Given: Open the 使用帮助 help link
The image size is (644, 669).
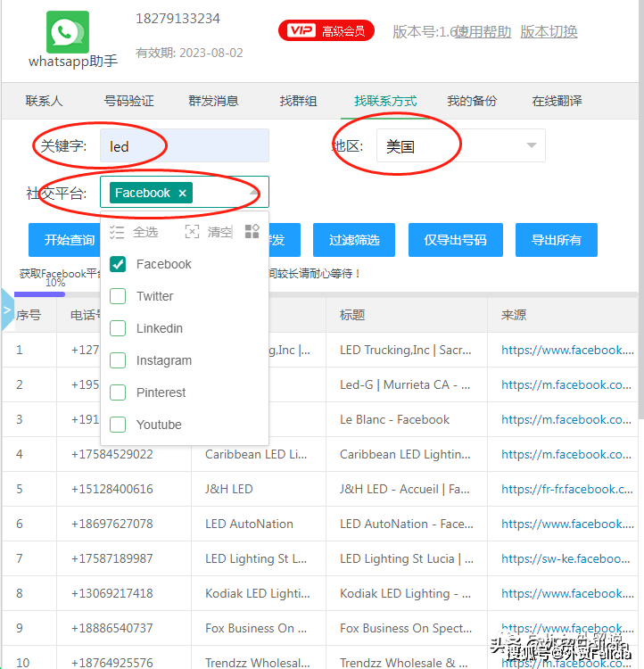Looking at the screenshot, I should click(484, 31).
